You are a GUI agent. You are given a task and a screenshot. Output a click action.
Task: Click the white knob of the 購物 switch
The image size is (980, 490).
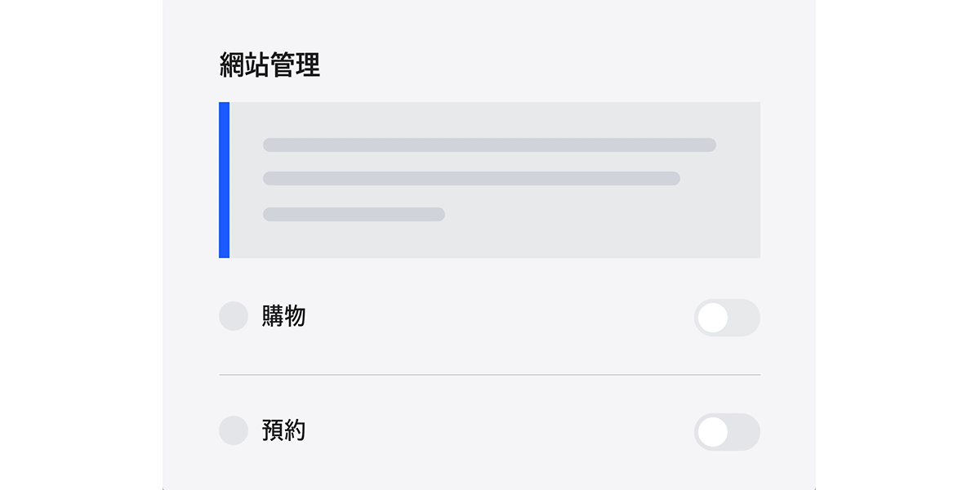click(713, 318)
